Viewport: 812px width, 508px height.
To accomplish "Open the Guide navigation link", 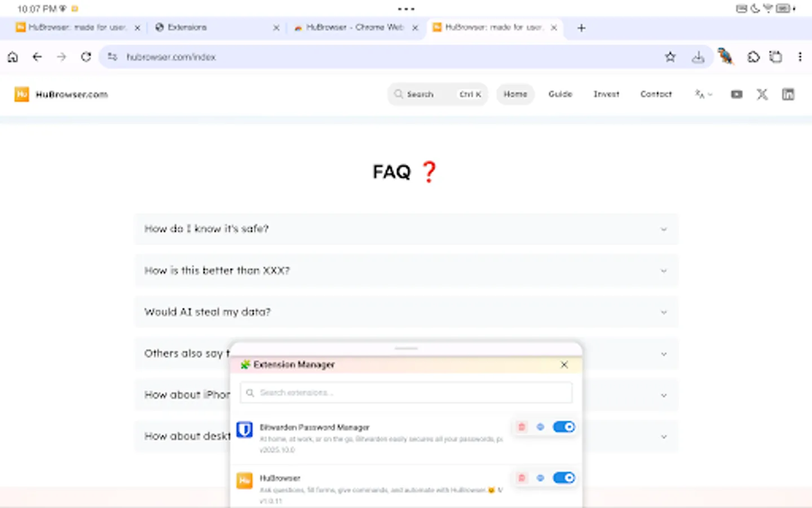I will tap(560, 94).
